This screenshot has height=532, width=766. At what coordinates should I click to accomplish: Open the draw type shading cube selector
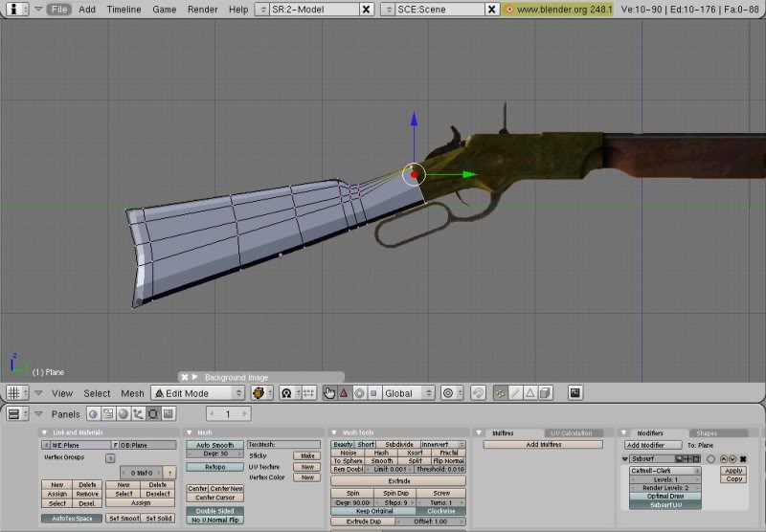coord(261,393)
